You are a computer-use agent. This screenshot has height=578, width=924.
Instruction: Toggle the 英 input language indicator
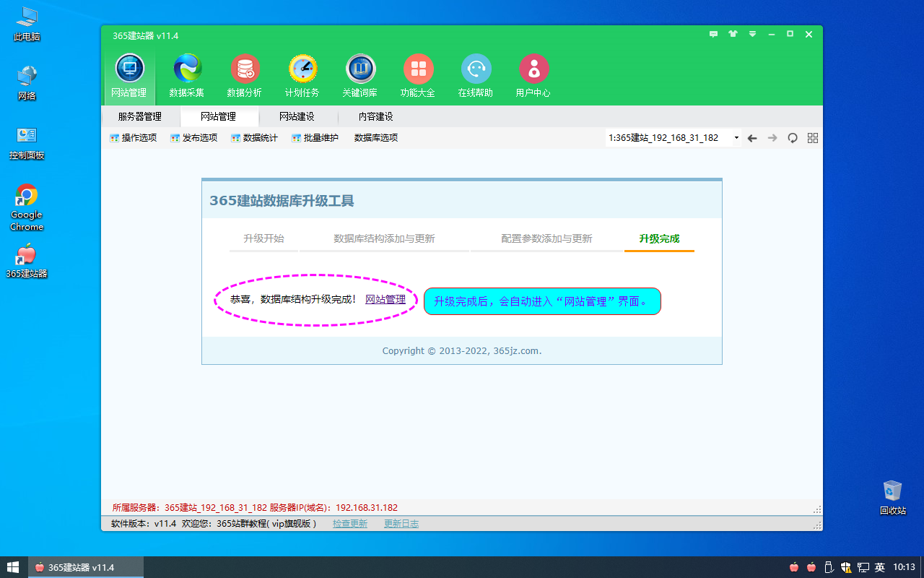[x=880, y=567]
